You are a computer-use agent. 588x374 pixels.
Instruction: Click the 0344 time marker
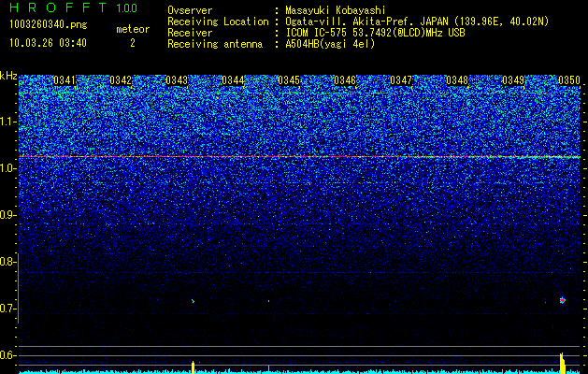click(233, 80)
